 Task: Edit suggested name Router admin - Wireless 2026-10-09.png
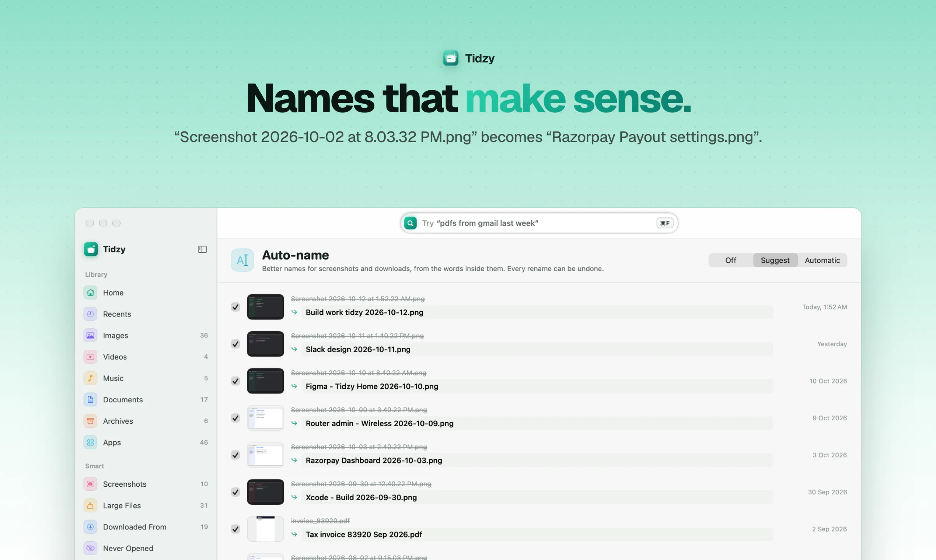[537, 423]
